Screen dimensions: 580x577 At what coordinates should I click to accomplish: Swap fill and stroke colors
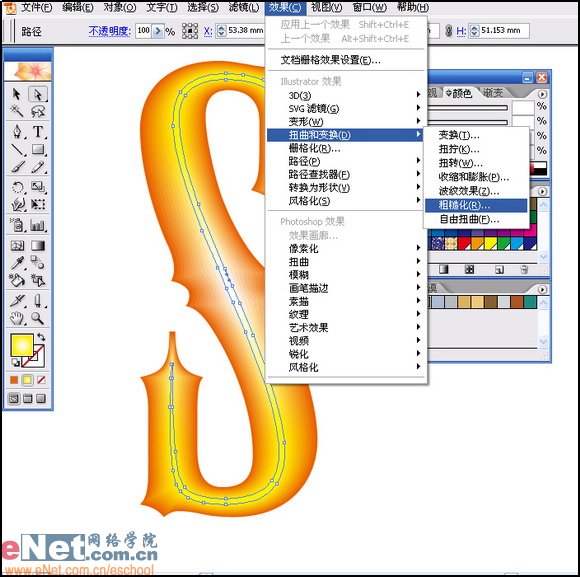pos(41,337)
